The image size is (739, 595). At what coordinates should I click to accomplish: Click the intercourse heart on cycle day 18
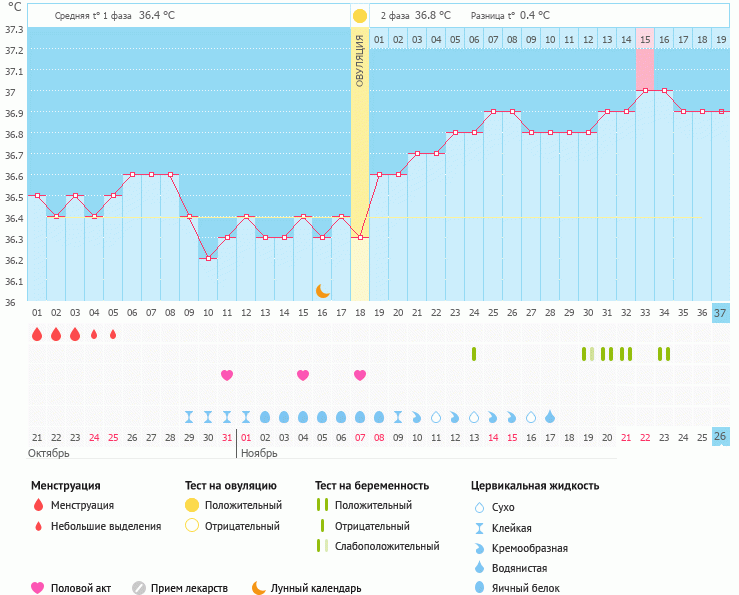point(360,375)
